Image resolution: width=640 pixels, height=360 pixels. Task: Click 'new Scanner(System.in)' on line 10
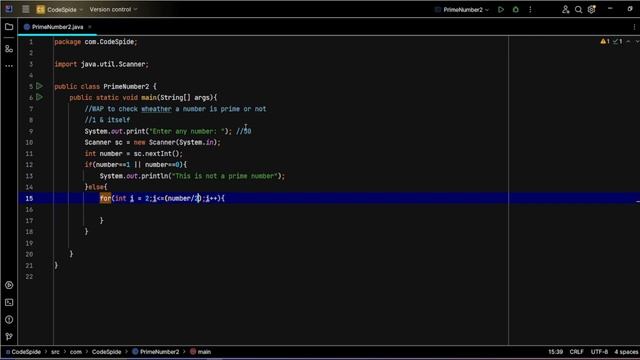pos(175,142)
